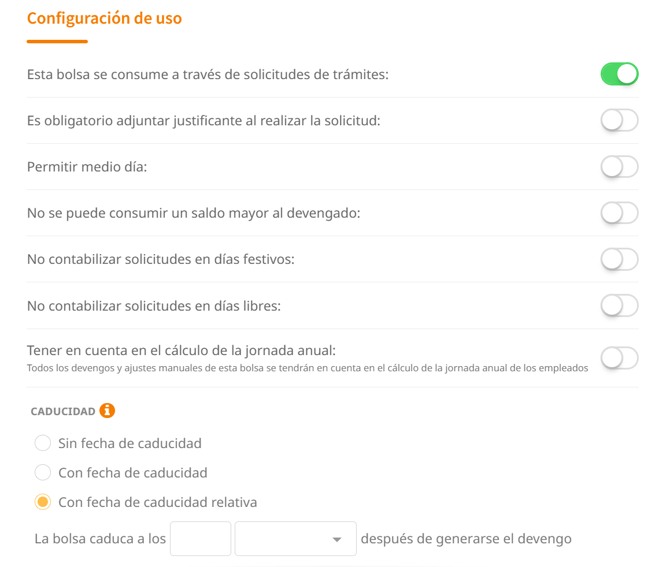Click the 'La bolsa caduca a los' text
The height and width of the screenshot is (567, 670).
click(x=100, y=539)
